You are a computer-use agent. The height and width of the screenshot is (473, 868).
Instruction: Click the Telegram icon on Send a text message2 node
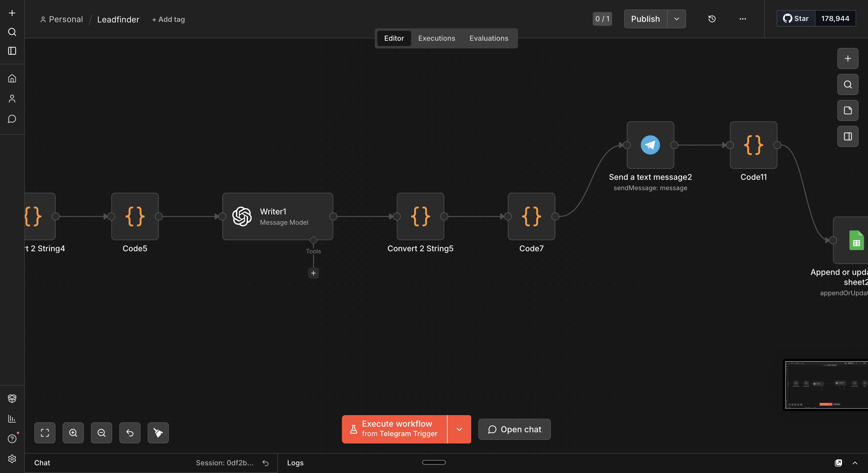coord(650,145)
